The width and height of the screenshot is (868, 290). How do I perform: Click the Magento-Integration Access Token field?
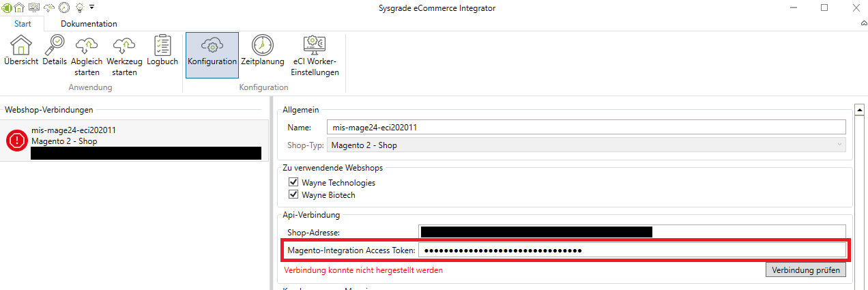pos(633,250)
